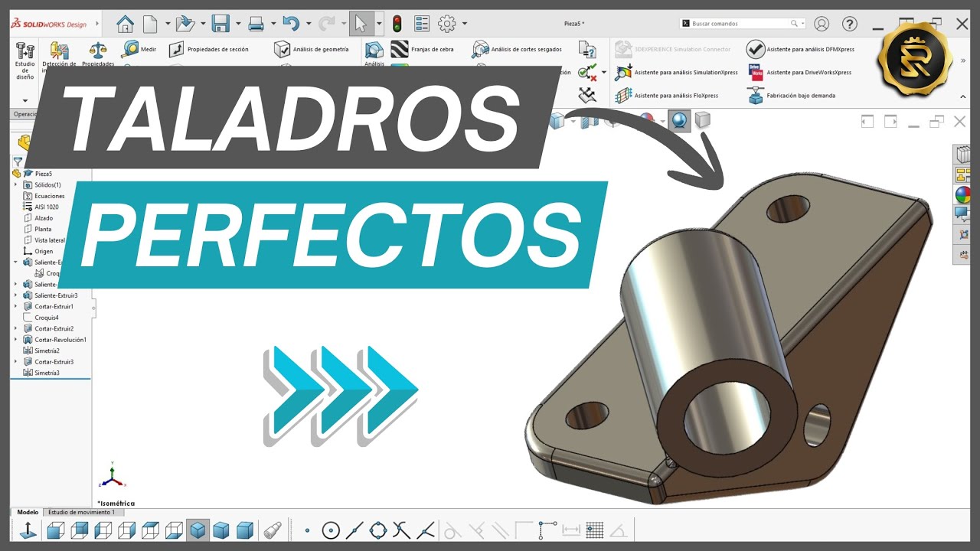Expand the Sólidos(1) tree node
The width and height of the screenshot is (980, 551).
tap(15, 184)
